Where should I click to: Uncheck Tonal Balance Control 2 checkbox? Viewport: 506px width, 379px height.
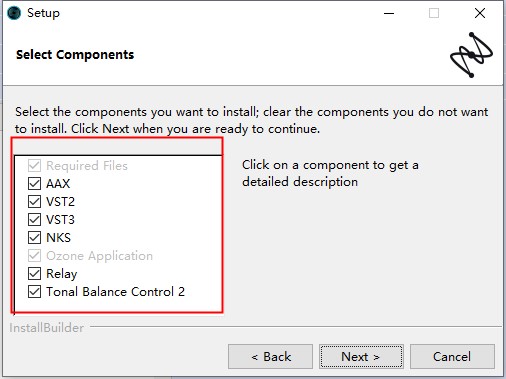(x=34, y=292)
